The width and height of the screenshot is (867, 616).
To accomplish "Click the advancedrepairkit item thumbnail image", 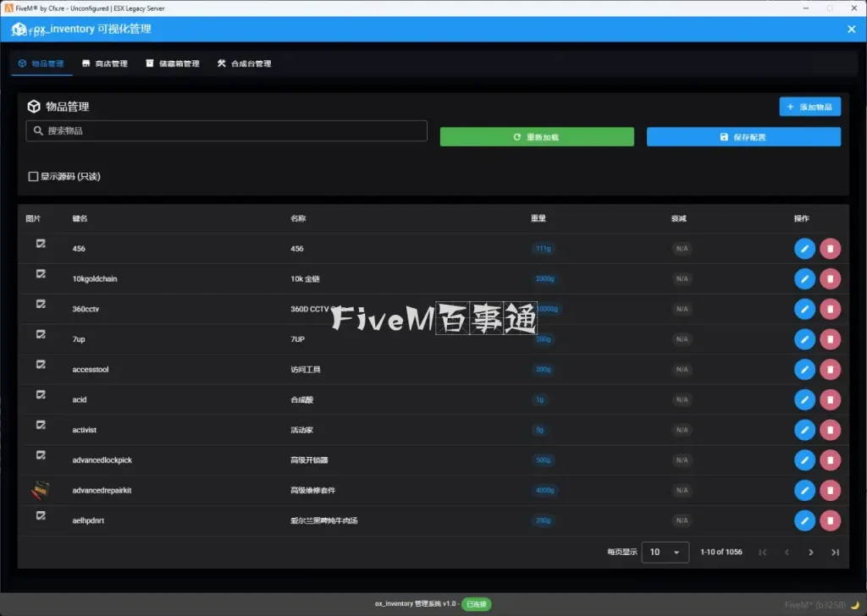I will tap(39, 490).
